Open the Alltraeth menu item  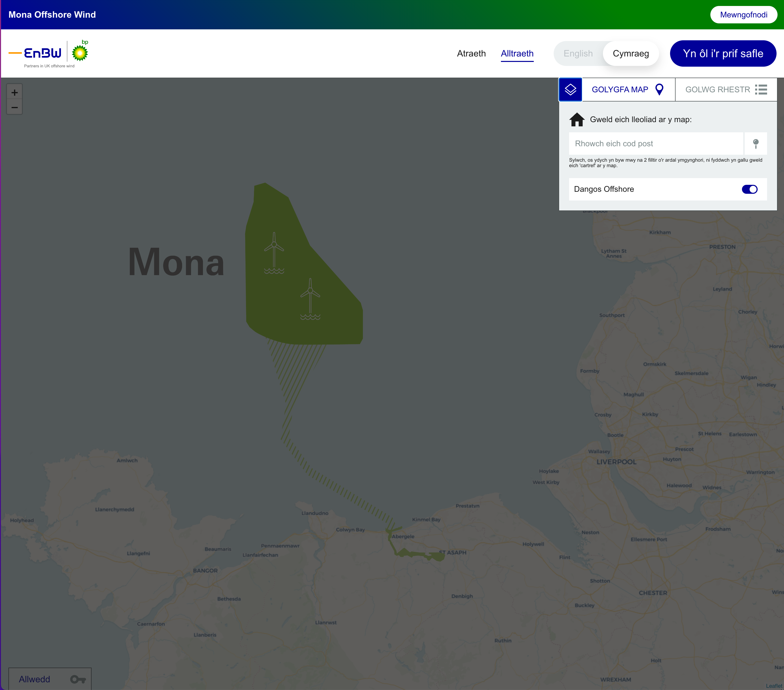coord(517,54)
